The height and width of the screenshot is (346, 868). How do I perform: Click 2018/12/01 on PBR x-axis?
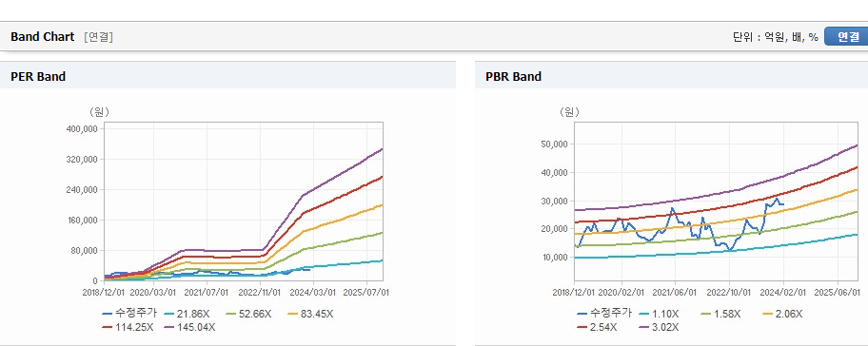tap(574, 293)
